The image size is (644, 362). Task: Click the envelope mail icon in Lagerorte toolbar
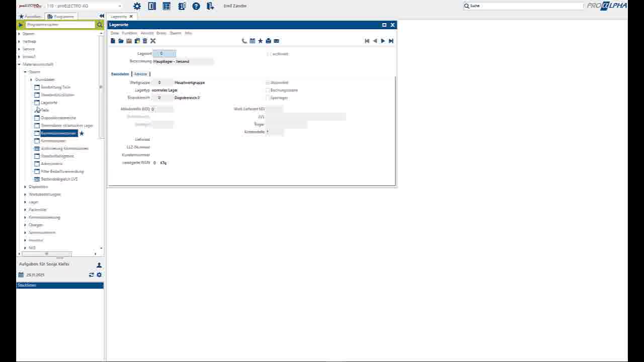[276, 41]
